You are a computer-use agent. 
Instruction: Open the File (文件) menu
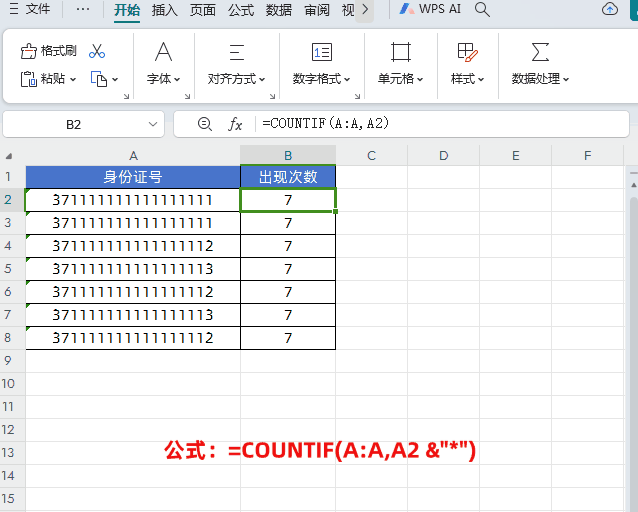coord(30,10)
